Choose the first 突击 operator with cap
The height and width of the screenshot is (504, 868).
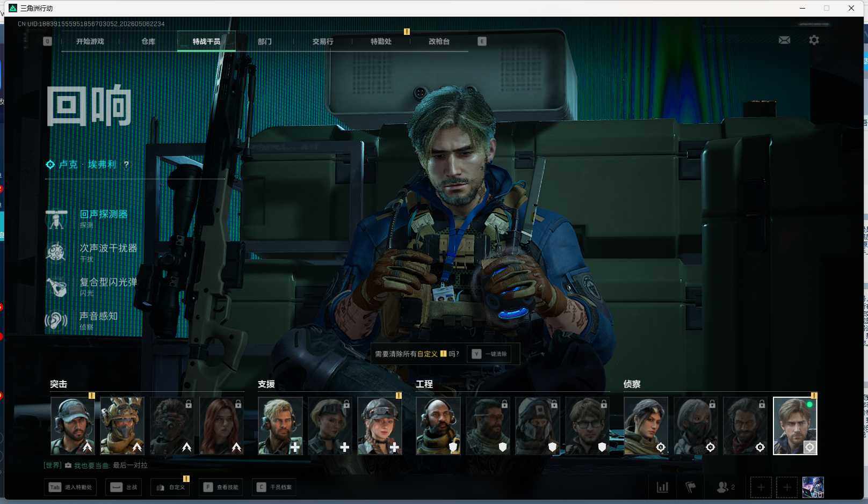click(x=73, y=426)
